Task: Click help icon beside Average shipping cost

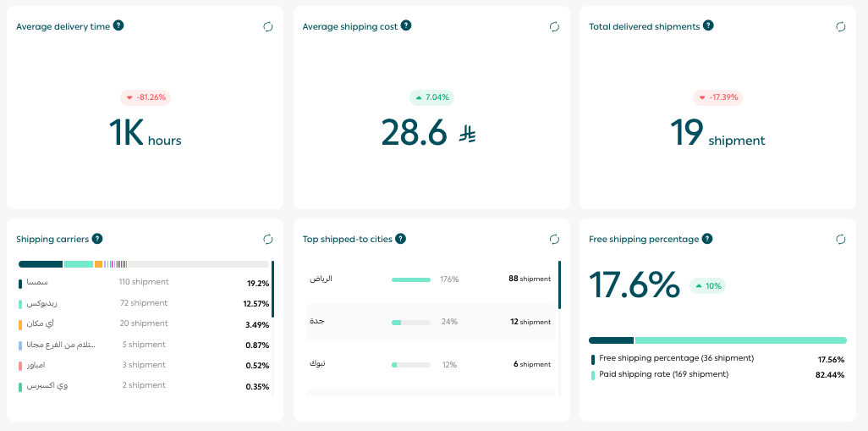Action: [x=406, y=25]
